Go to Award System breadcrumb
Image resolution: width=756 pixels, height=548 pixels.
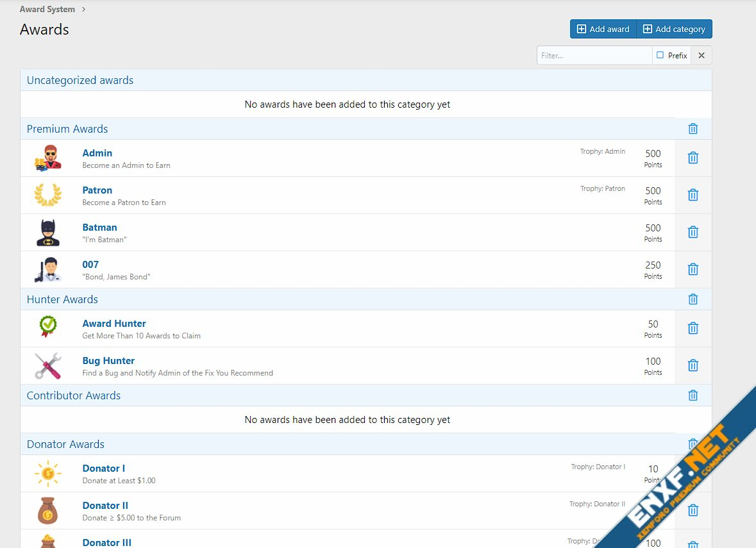click(47, 10)
